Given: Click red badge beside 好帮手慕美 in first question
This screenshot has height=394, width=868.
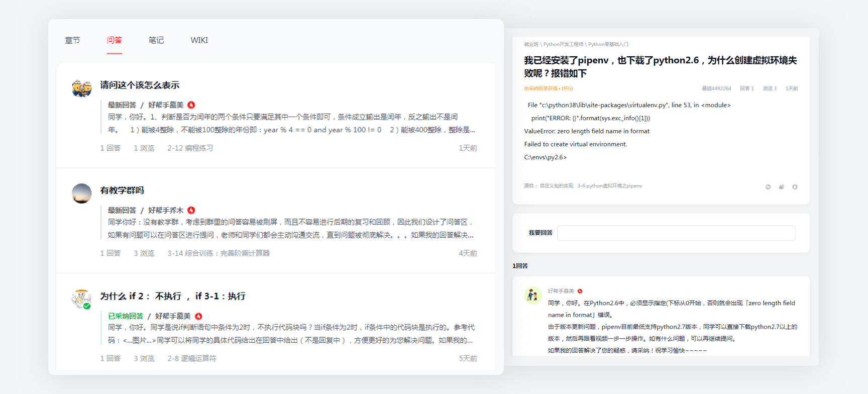Looking at the screenshot, I should click(191, 105).
